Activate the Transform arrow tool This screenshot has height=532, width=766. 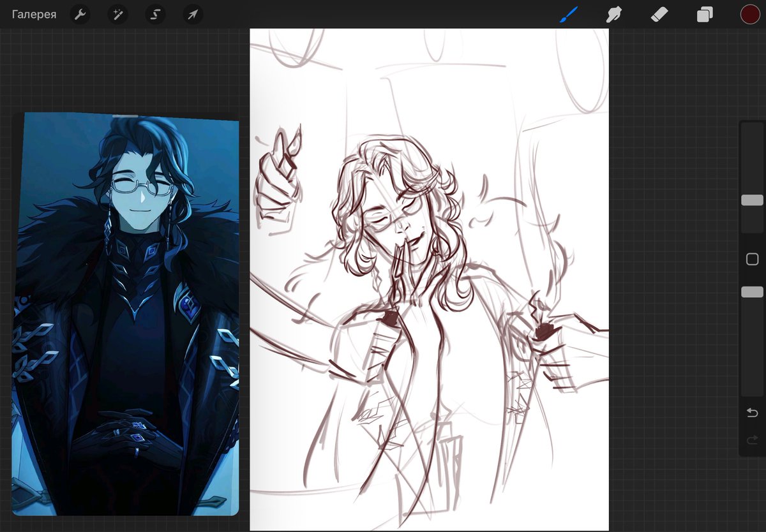pos(192,14)
